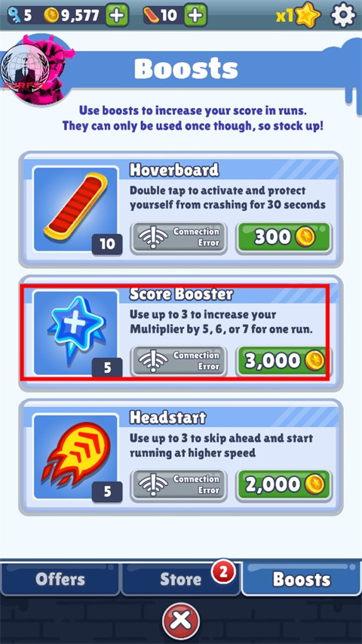The image size is (362, 644).
Task: Buy Score Booster for 3,000 coins
Action: point(284,361)
